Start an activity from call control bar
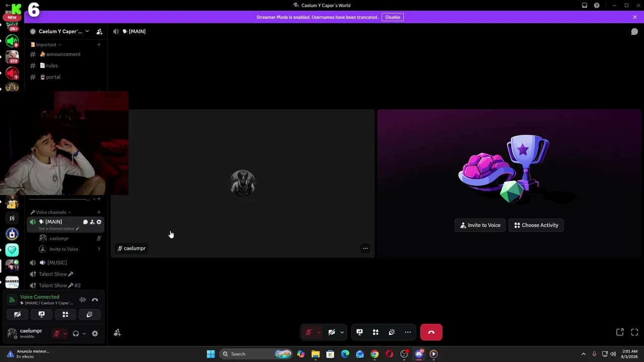This screenshot has height=362, width=644. (x=375, y=332)
